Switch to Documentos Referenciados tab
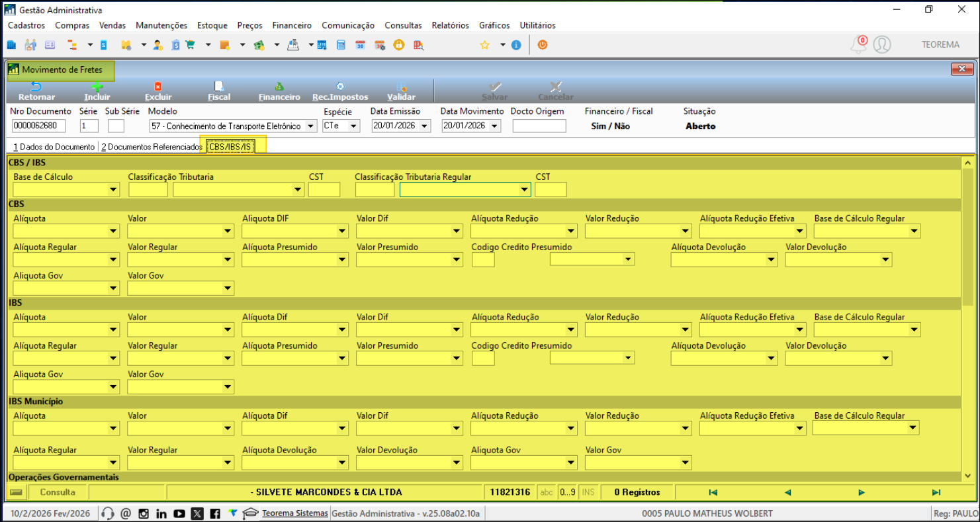 [x=152, y=147]
